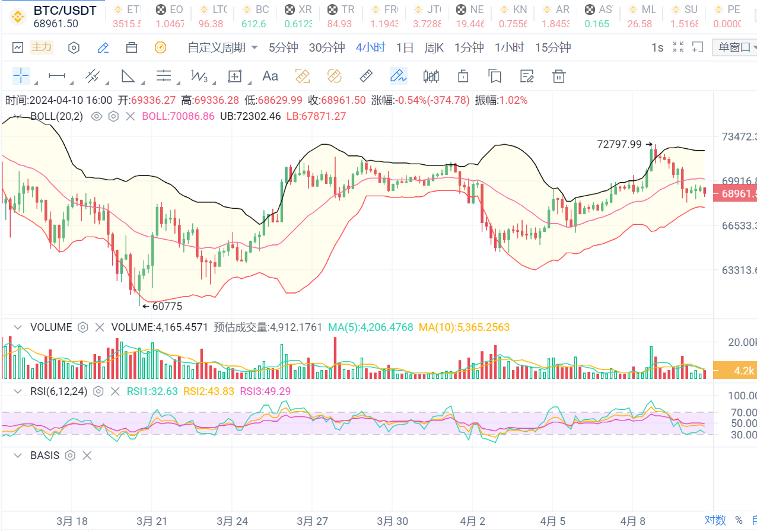Remove the RSI indicator with X
The width and height of the screenshot is (757, 532).
tap(115, 391)
